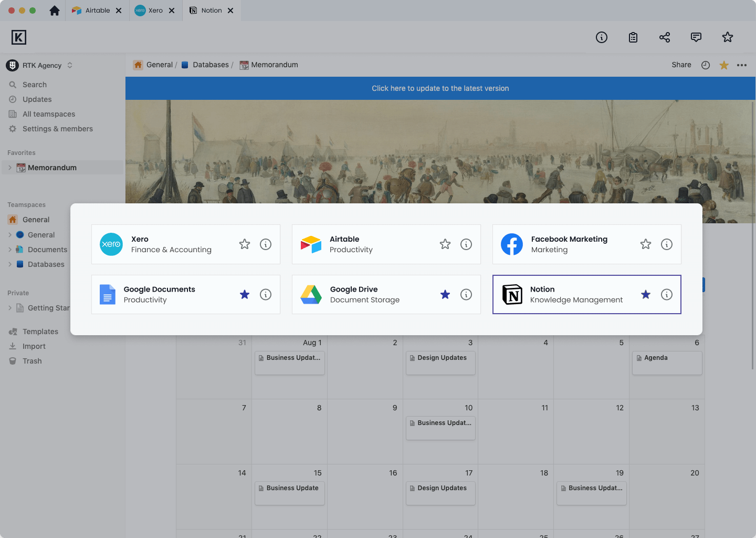Click the Facebook Marketing logo
The image size is (756, 538).
(512, 244)
